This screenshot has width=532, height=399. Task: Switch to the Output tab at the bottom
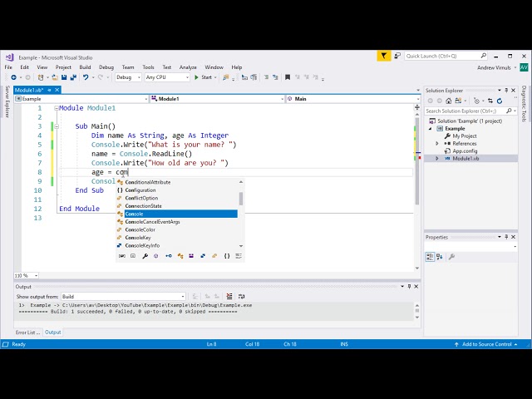coord(52,332)
